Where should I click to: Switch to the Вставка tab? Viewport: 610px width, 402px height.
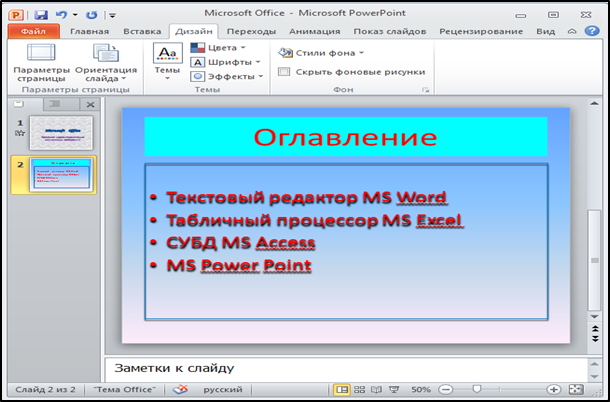pos(142,32)
